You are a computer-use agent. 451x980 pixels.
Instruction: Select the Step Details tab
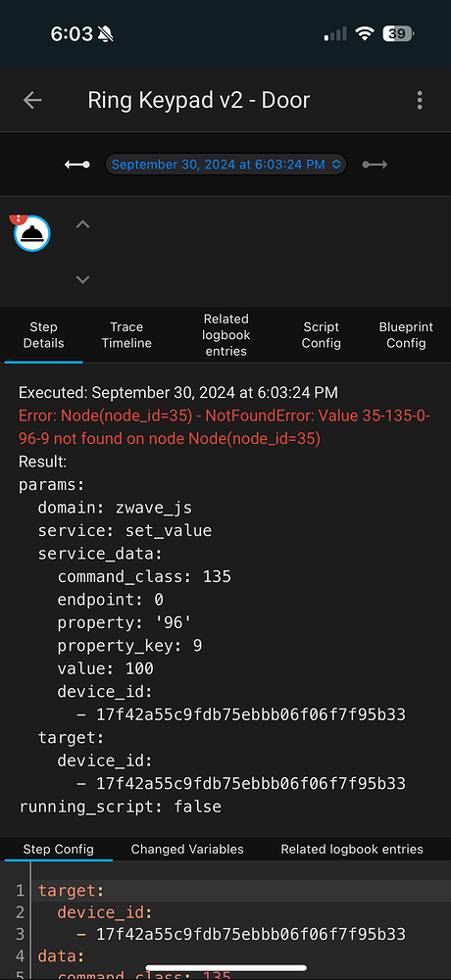tap(43, 335)
